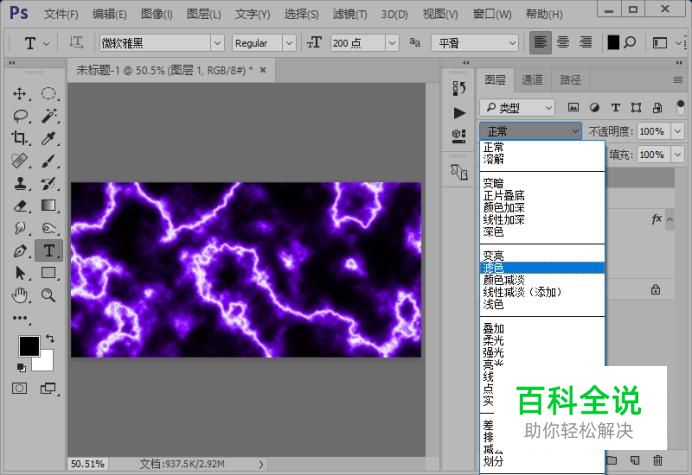Viewport: 692px width, 475px height.
Task: Click the black foreground color swatch
Action: click(x=28, y=346)
